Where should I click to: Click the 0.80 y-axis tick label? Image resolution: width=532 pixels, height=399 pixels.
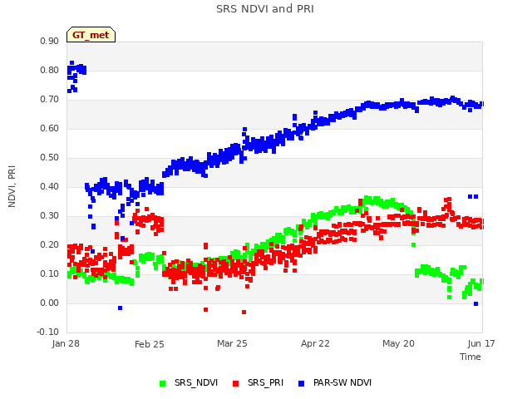click(49, 70)
